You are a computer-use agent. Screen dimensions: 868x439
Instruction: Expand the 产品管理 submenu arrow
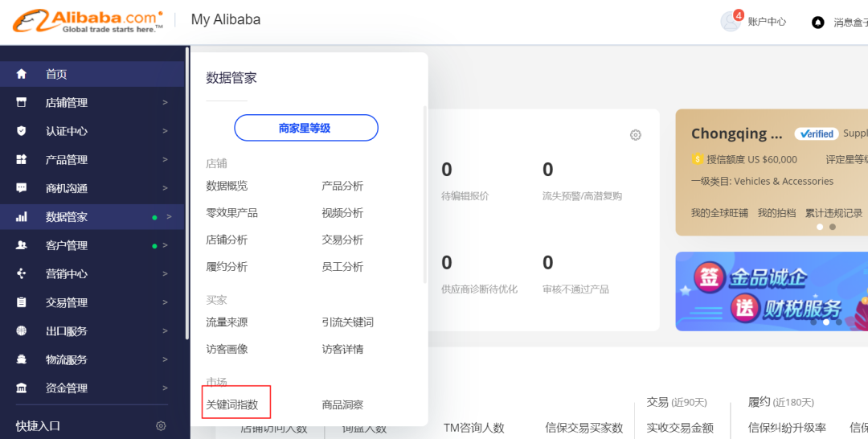click(x=165, y=159)
